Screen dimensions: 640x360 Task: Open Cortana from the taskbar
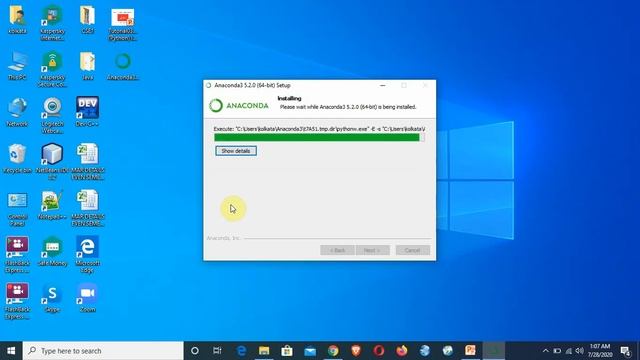(x=195, y=351)
